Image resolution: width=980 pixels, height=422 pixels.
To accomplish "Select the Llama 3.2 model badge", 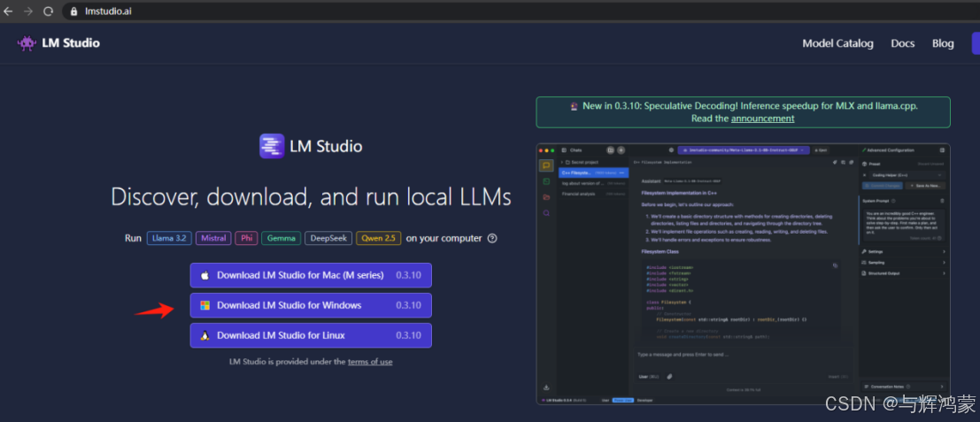I will tap(169, 238).
